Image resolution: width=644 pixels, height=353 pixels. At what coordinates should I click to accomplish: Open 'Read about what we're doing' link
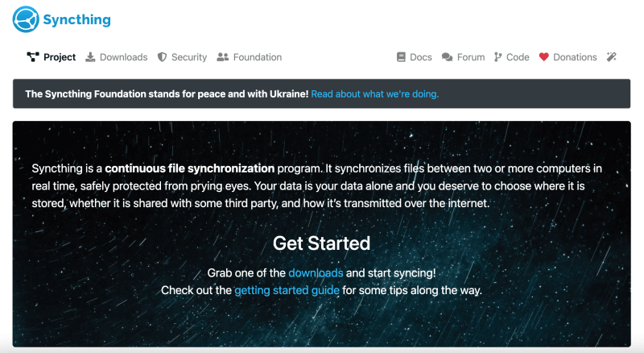[375, 93]
